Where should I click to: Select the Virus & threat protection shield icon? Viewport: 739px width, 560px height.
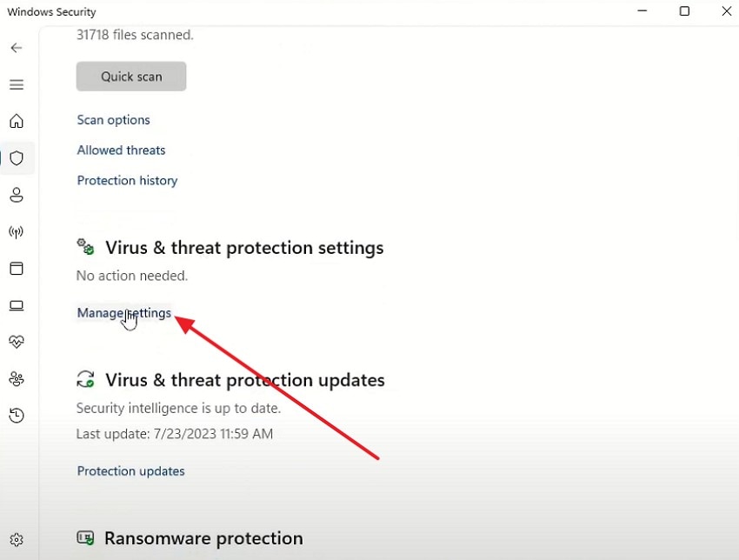[17, 158]
